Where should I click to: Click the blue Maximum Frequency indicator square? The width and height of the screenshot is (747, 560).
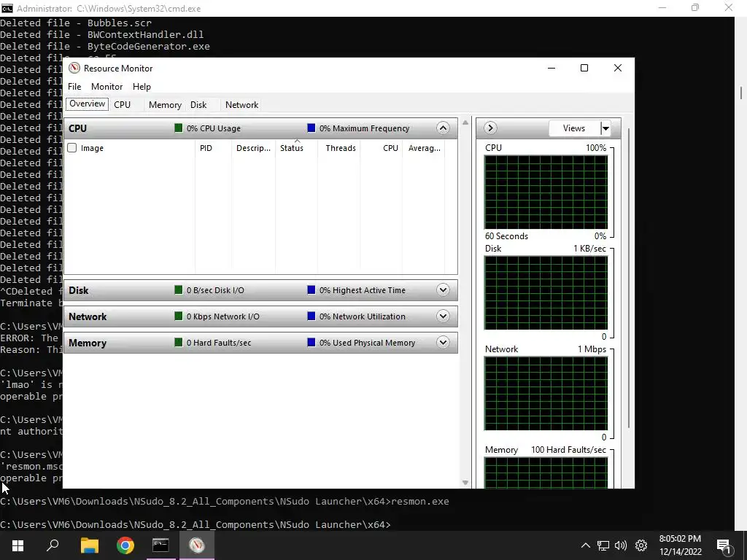[x=311, y=128]
